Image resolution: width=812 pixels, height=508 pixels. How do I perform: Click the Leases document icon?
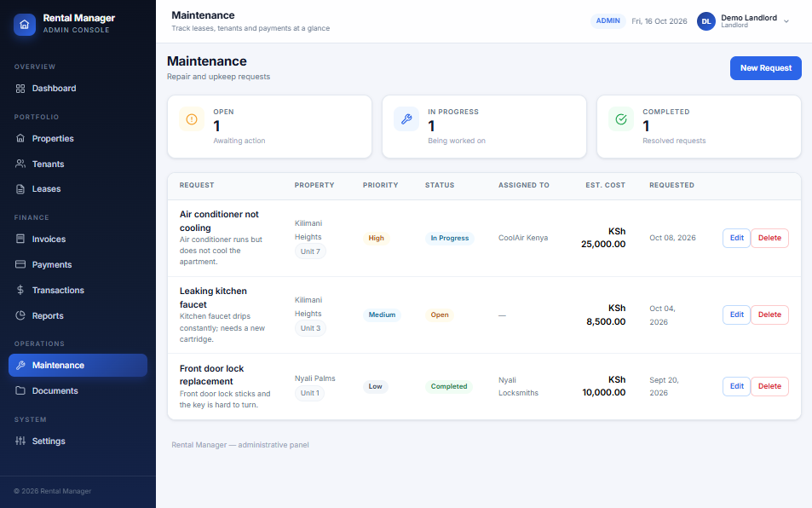[20, 189]
